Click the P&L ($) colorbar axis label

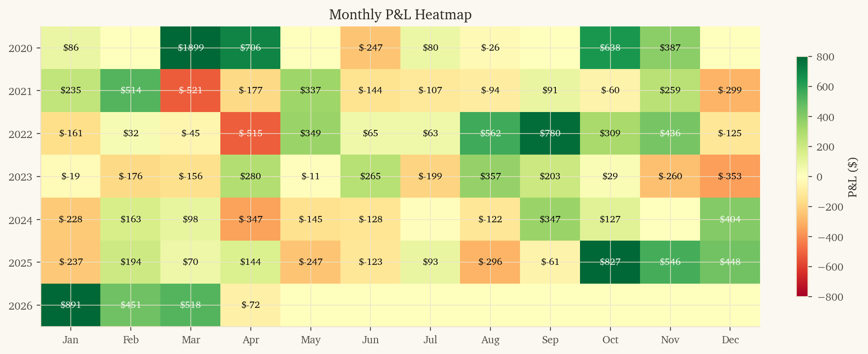point(853,177)
